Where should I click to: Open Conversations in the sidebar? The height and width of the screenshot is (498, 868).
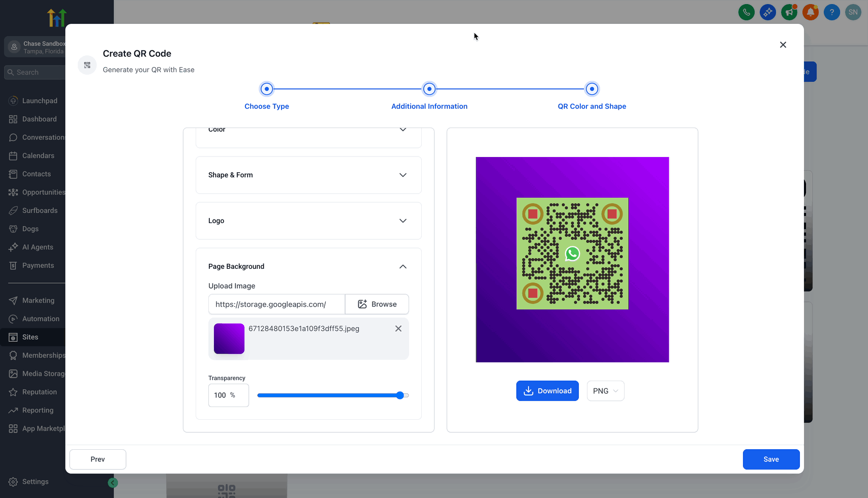(x=37, y=137)
